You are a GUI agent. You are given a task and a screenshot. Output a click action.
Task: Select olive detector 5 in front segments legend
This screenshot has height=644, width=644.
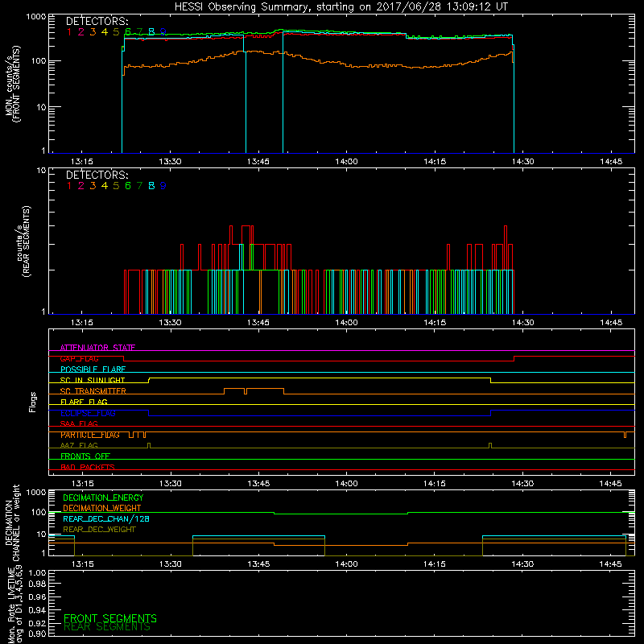point(116,32)
